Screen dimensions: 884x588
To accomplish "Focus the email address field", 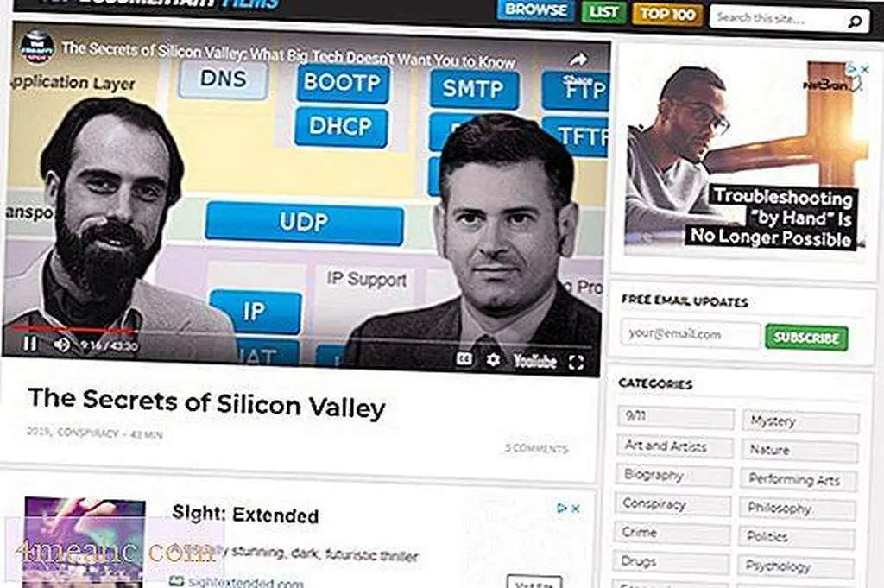I will tap(690, 334).
